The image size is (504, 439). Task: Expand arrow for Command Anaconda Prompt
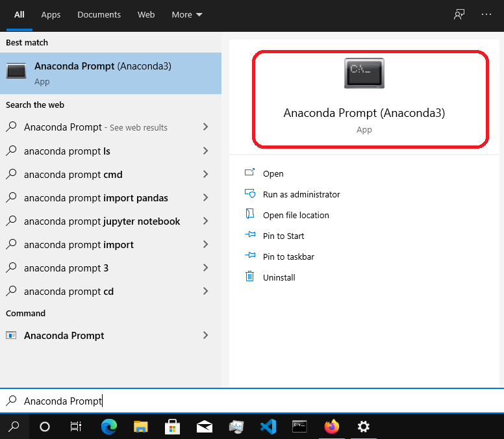[206, 336]
